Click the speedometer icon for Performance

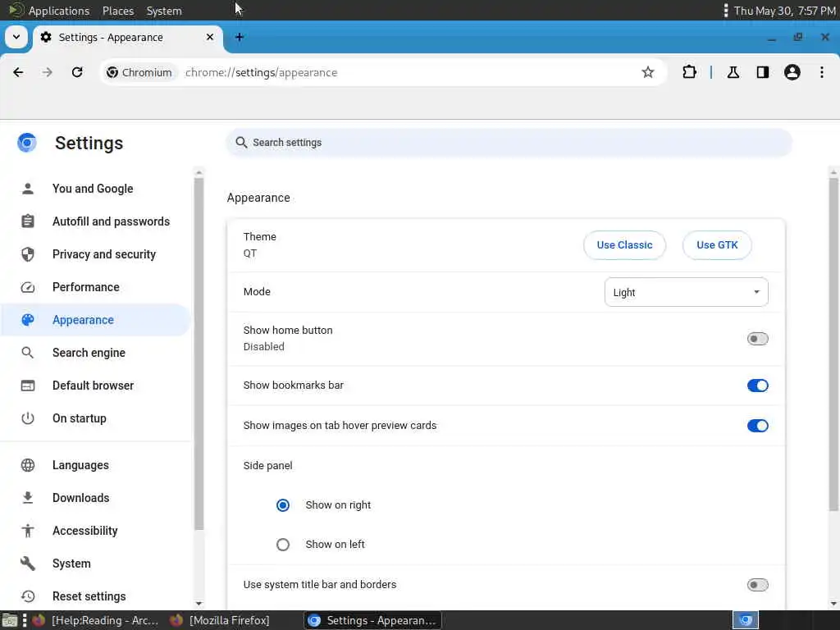coord(28,287)
